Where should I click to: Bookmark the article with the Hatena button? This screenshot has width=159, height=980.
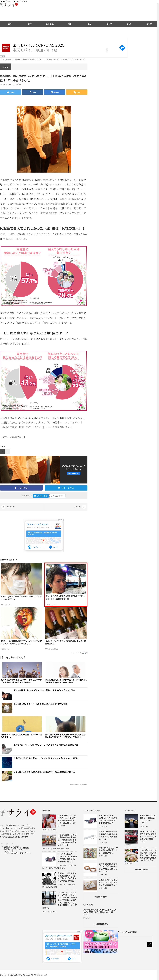55,92
